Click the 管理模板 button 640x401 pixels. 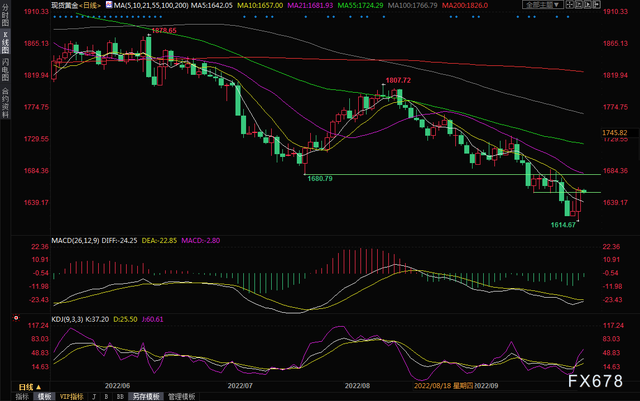tap(182, 396)
